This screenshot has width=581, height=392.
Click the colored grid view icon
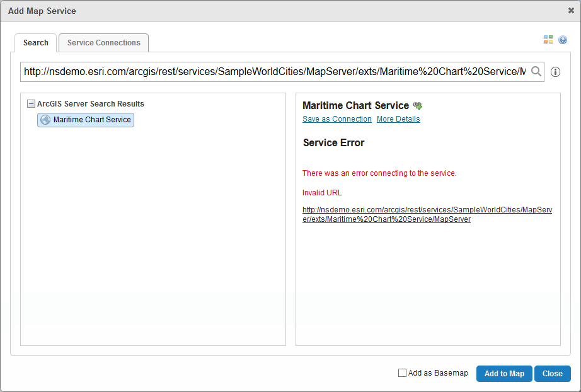(x=548, y=40)
